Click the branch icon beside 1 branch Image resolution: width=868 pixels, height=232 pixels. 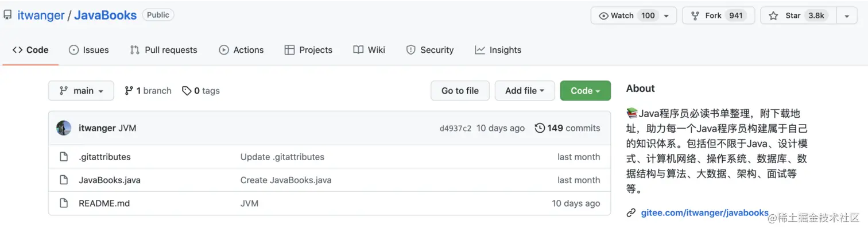[x=129, y=91]
